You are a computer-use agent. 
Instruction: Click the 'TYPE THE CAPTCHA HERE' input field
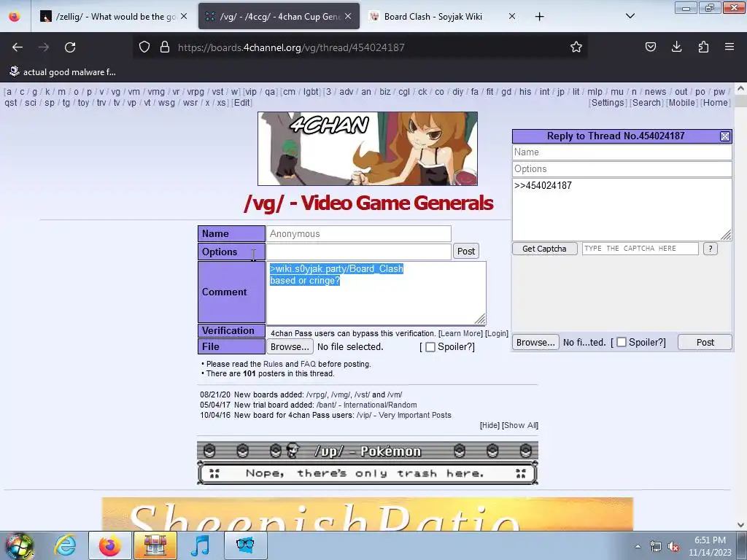click(640, 249)
